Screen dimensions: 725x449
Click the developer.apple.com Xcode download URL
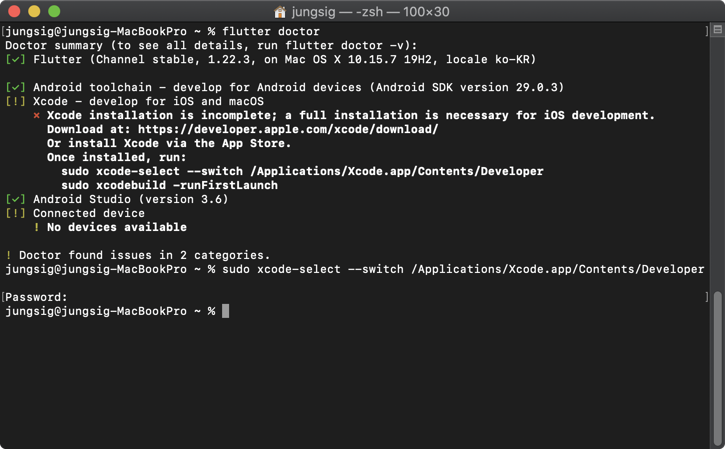click(288, 129)
